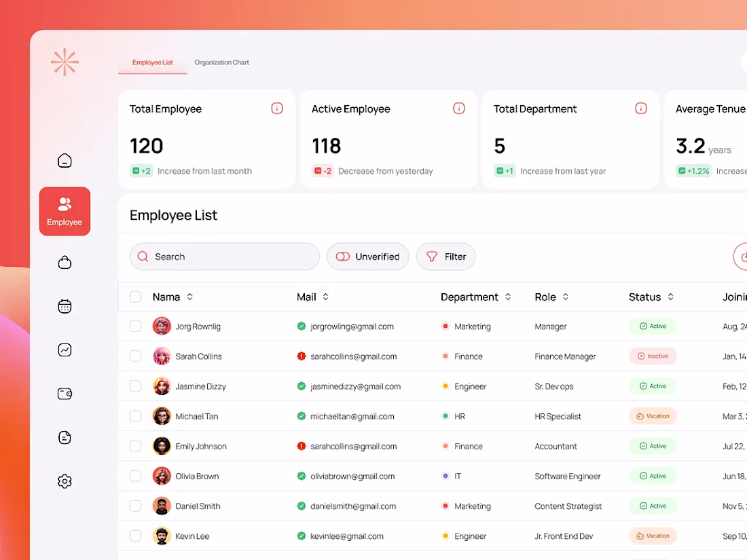
Task: Select the Employee sidebar item
Action: tap(65, 211)
